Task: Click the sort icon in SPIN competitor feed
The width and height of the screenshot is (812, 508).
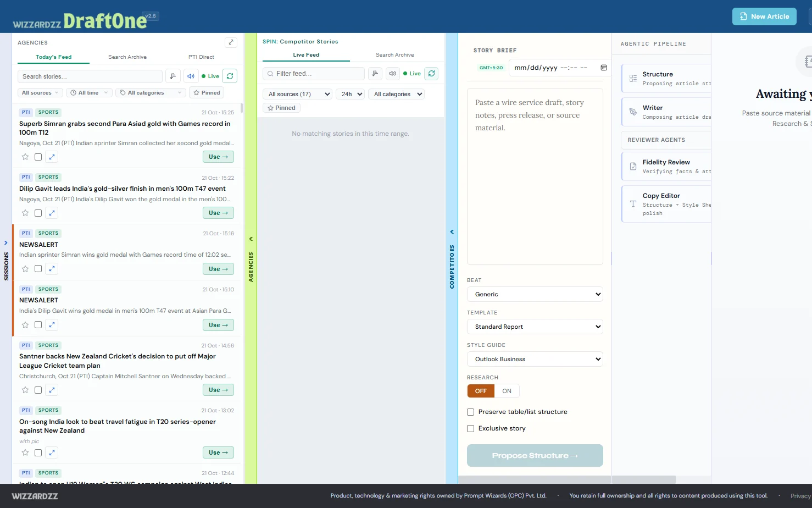Action: point(375,74)
